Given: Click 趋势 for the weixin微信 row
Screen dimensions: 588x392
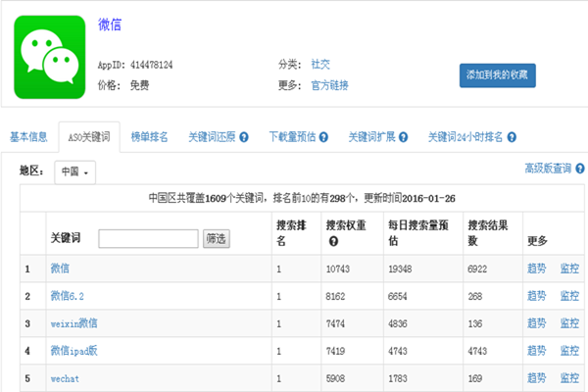Looking at the screenshot, I should (537, 323).
